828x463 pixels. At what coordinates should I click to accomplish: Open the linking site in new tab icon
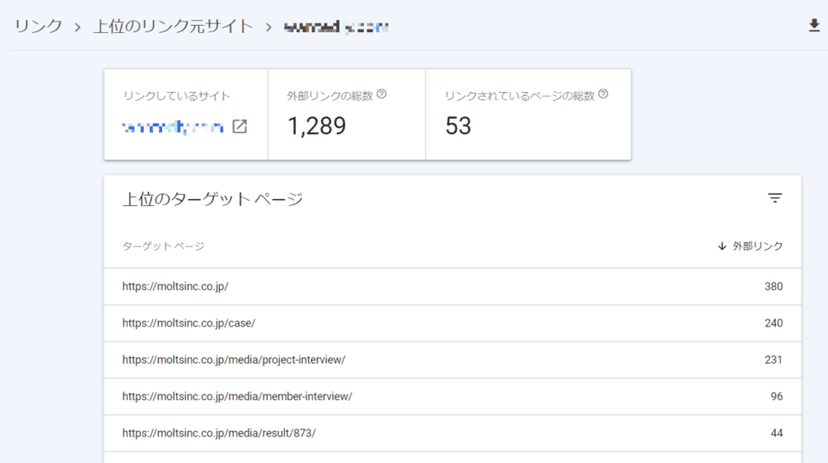240,127
